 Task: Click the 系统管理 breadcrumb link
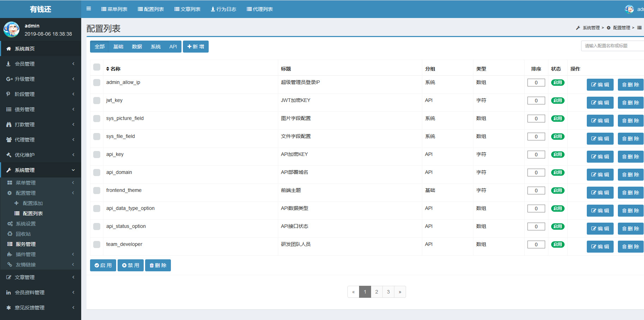590,28
